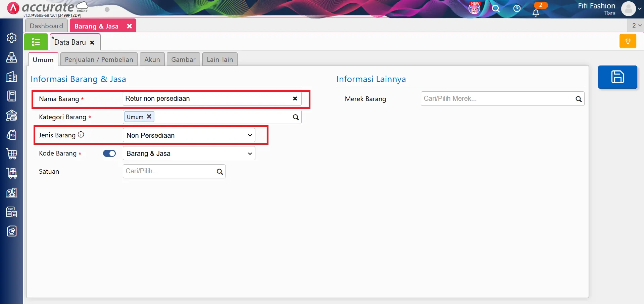Open the Dashboard tab
The height and width of the screenshot is (304, 644).
pos(46,26)
